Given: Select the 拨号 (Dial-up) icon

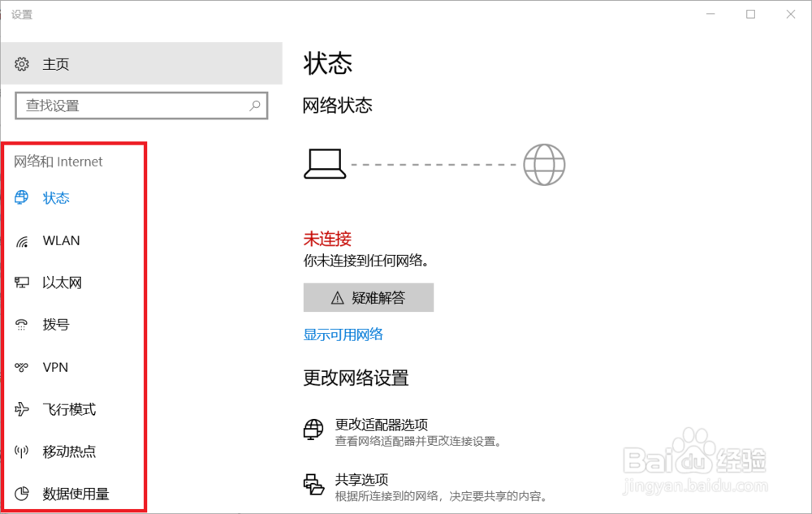Looking at the screenshot, I should tap(23, 325).
